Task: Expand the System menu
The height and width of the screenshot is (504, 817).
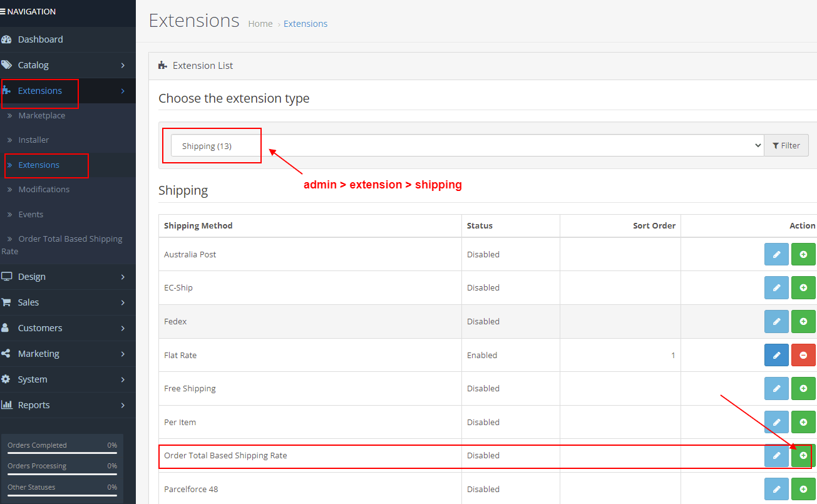Action: pos(31,379)
